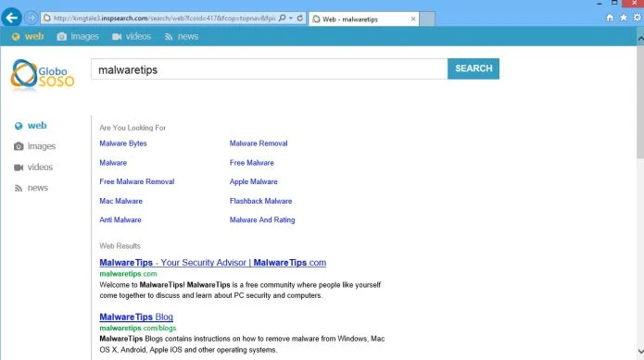Click the sidebar RSS icon beside news
Image resolution: width=644 pixels, height=360 pixels.
click(19, 188)
